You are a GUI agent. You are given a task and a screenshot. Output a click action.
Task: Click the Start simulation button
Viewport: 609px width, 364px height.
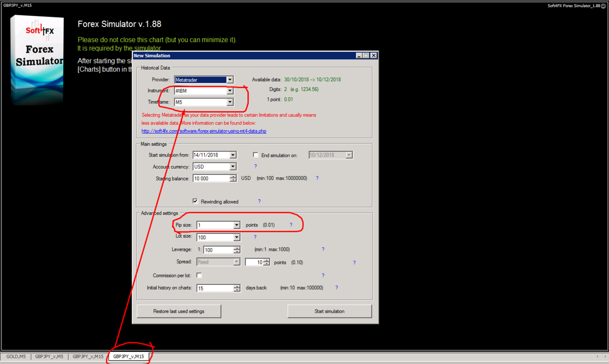tap(330, 311)
